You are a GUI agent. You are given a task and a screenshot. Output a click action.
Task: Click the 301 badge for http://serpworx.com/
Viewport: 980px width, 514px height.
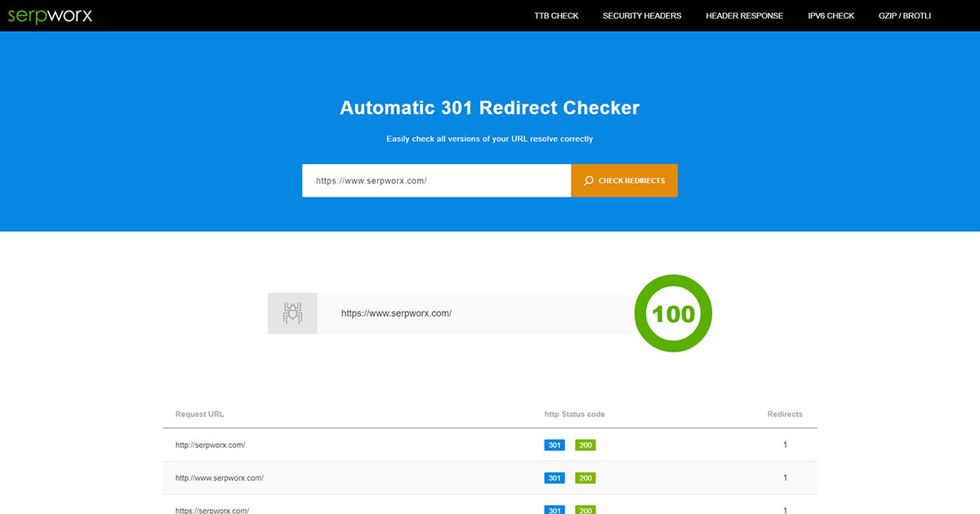[x=554, y=445]
